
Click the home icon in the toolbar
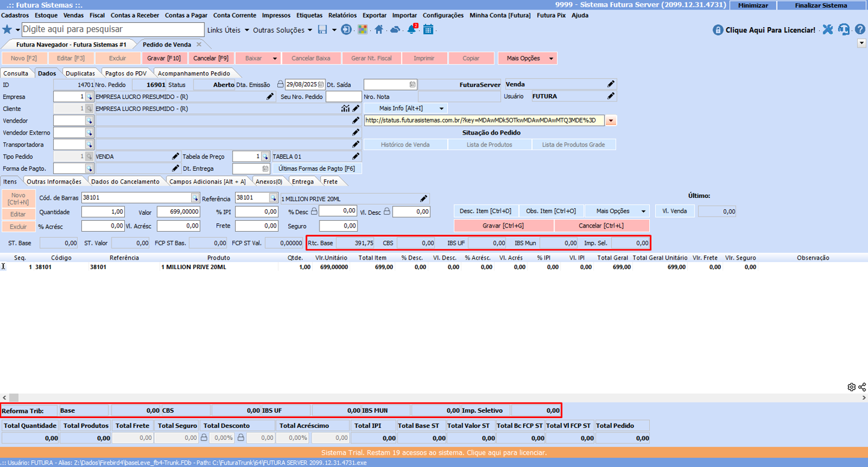pyautogui.click(x=379, y=30)
